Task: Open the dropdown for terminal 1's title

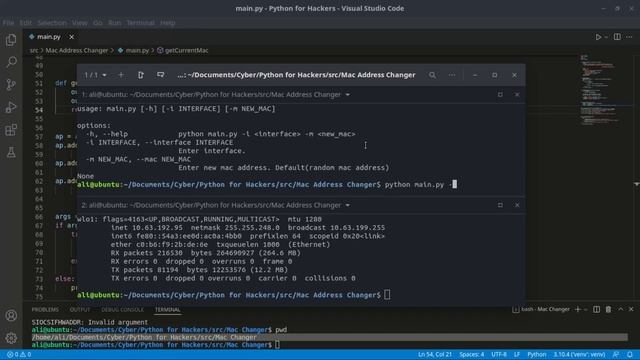Action: coord(348,95)
